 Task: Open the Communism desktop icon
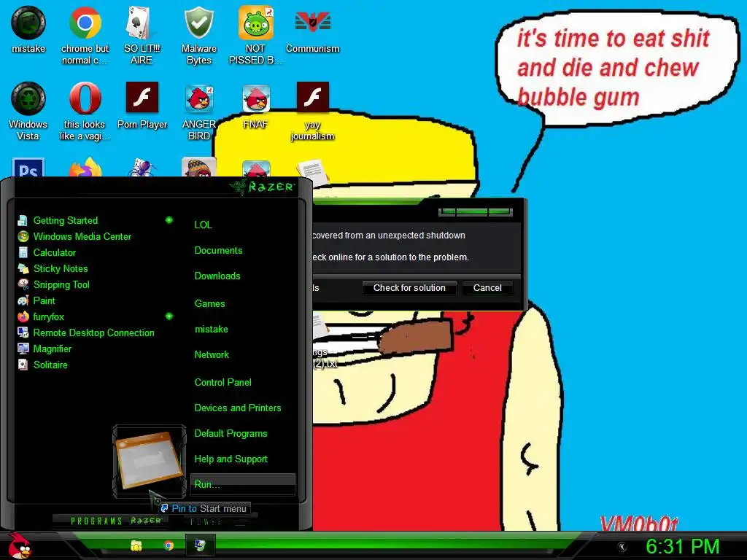[312, 29]
